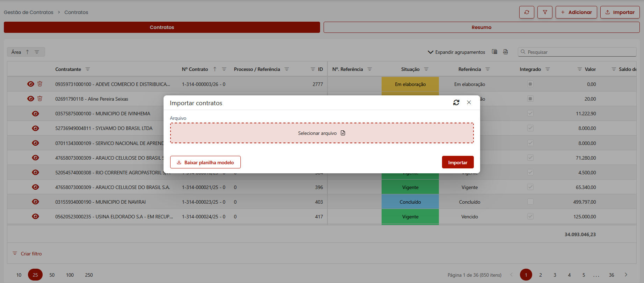The image size is (644, 283).
Task: Toggle Integrado checkbox for the 0,00 value row
Action: 530,84
